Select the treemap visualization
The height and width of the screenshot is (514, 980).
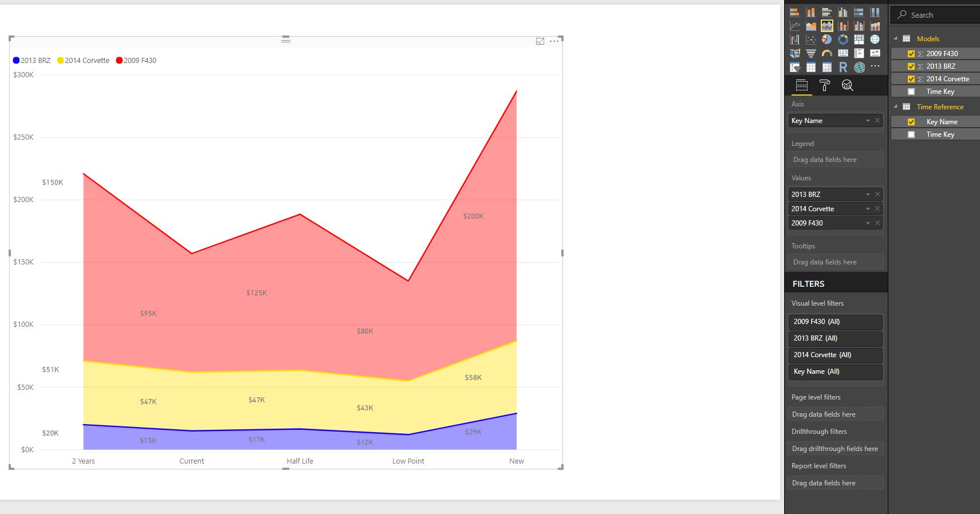click(x=859, y=39)
